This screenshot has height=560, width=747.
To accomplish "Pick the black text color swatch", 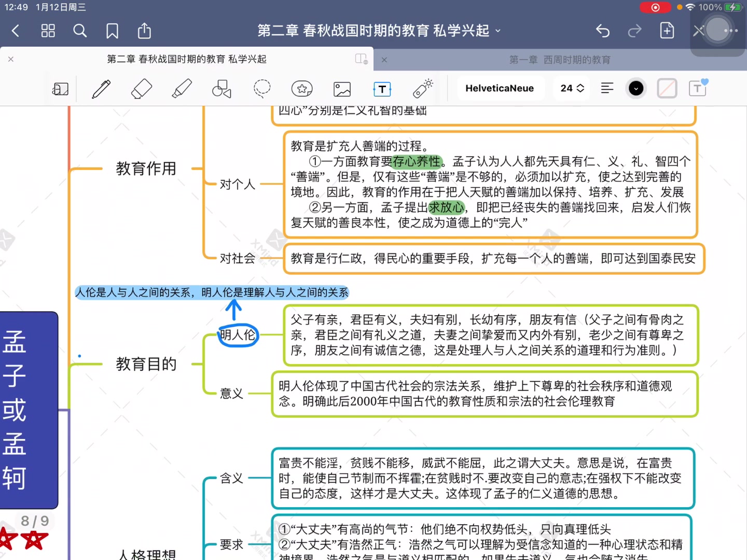I will click(636, 89).
